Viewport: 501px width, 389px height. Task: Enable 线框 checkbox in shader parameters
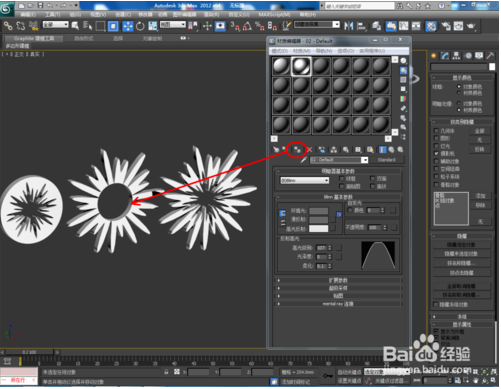point(342,179)
